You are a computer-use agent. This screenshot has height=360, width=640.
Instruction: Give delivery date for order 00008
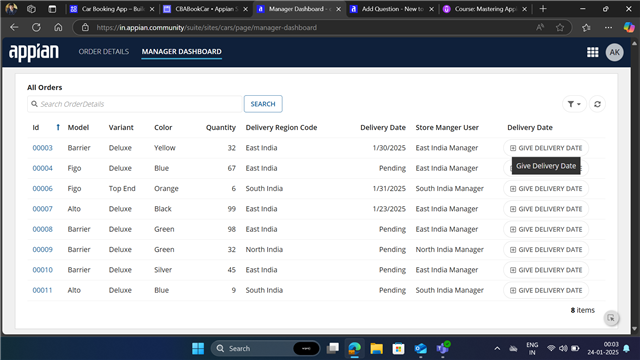tap(546, 229)
